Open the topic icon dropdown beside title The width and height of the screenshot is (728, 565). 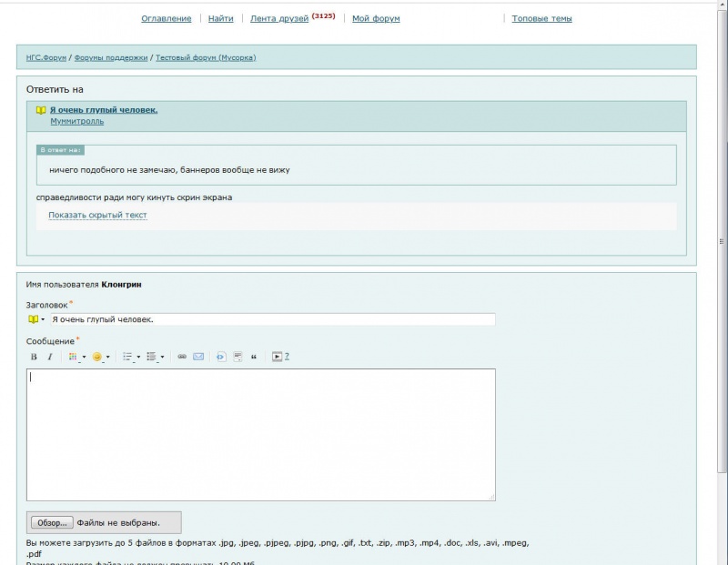[x=36, y=319]
